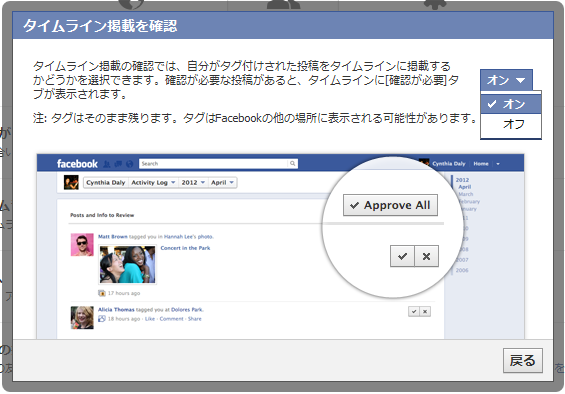Click the notifications globe icon in preview
The height and width of the screenshot is (394, 565).
point(130,164)
